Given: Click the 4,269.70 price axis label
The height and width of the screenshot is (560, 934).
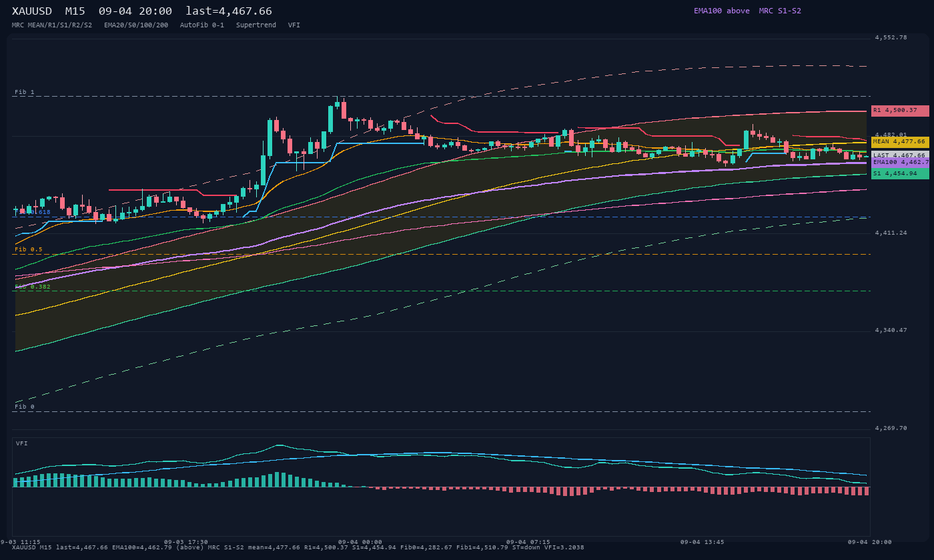Looking at the screenshot, I should (x=891, y=429).
